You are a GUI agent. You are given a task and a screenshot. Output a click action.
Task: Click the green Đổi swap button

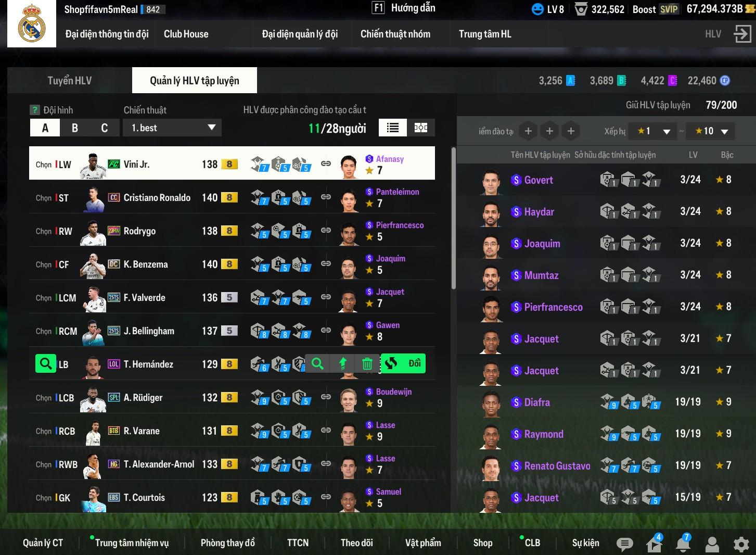tap(403, 363)
